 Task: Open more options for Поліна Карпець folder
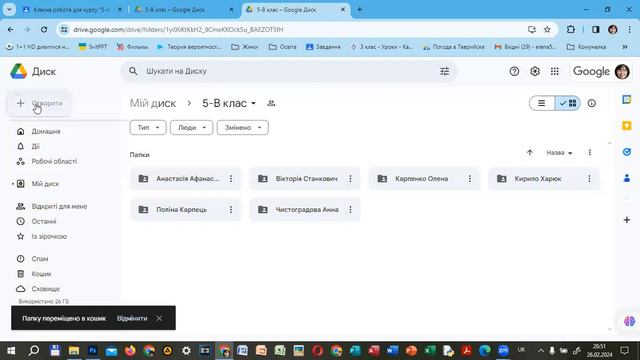coord(231,209)
